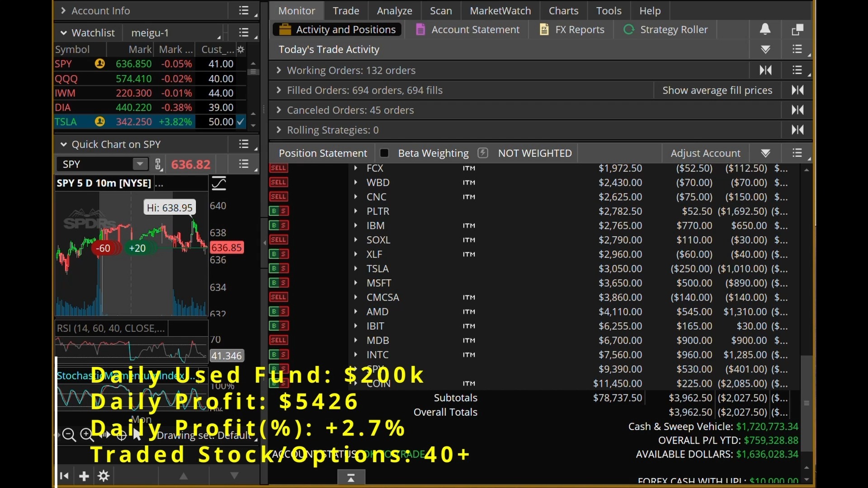
Task: Toggle the TSLA row checkmark in watchlist
Action: [241, 122]
